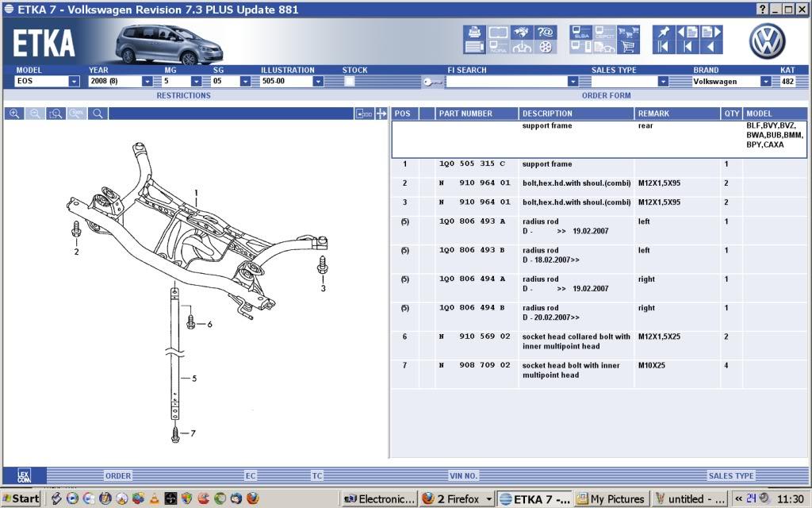
Task: Click the ORDER button in bottom bar
Action: click(118, 476)
